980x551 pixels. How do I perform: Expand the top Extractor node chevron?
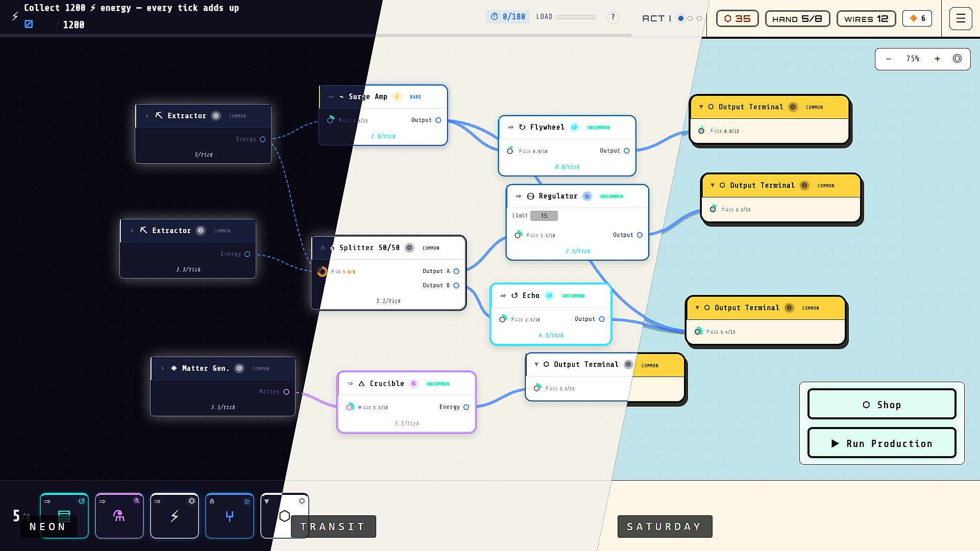pos(147,116)
